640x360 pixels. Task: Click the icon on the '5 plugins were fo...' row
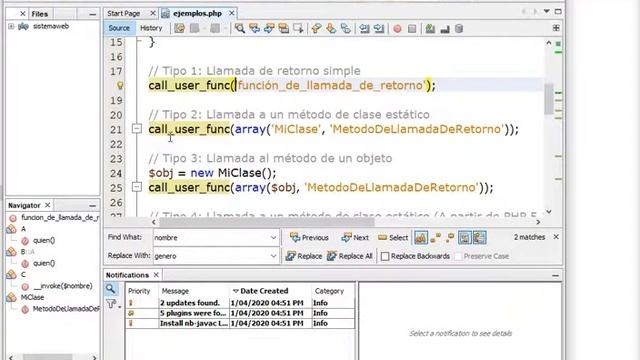pyautogui.click(x=131, y=313)
